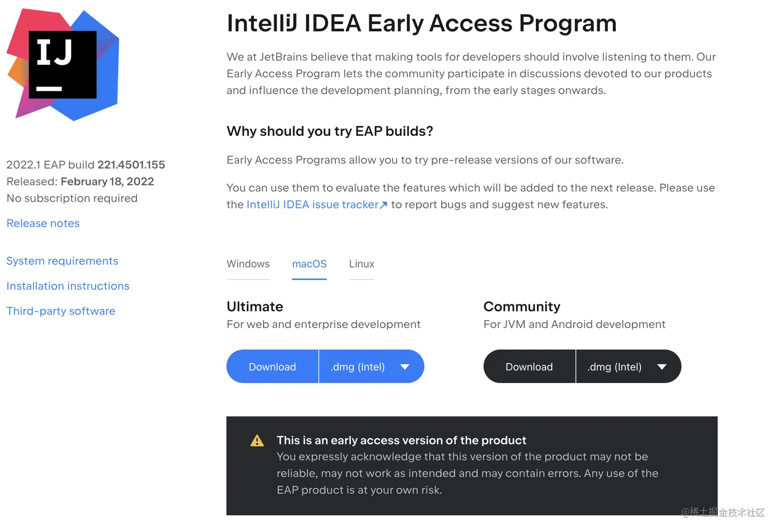Open the Ultimate .dmg (Intel) format selector
The height and width of the screenshot is (532, 779).
(x=371, y=367)
